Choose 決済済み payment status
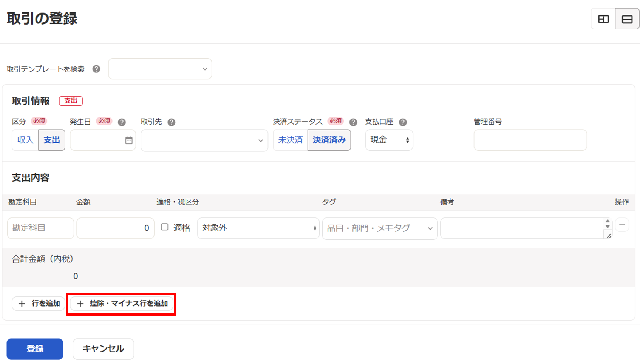Viewport: 640px width, 364px height. pos(329,140)
